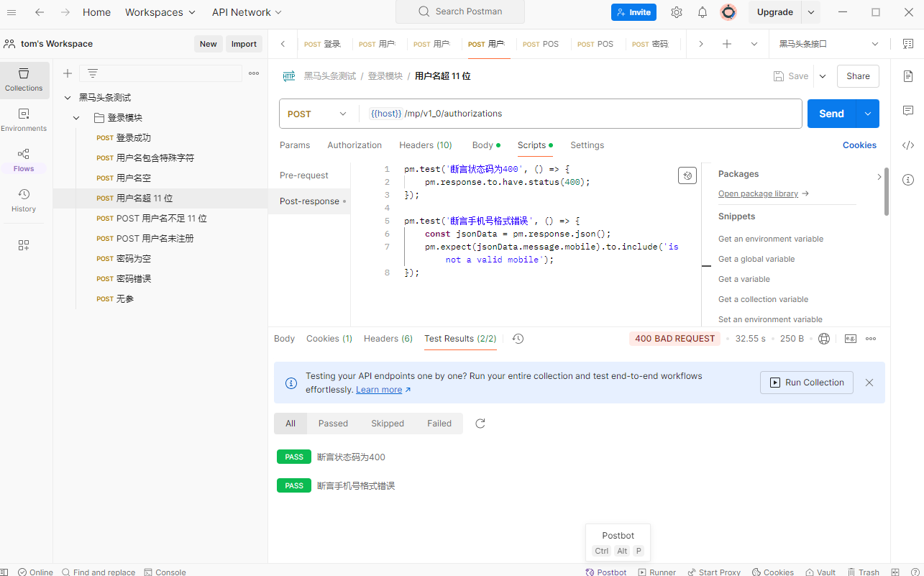Open Environments in the sidebar
The width and height of the screenshot is (924, 576).
[24, 120]
